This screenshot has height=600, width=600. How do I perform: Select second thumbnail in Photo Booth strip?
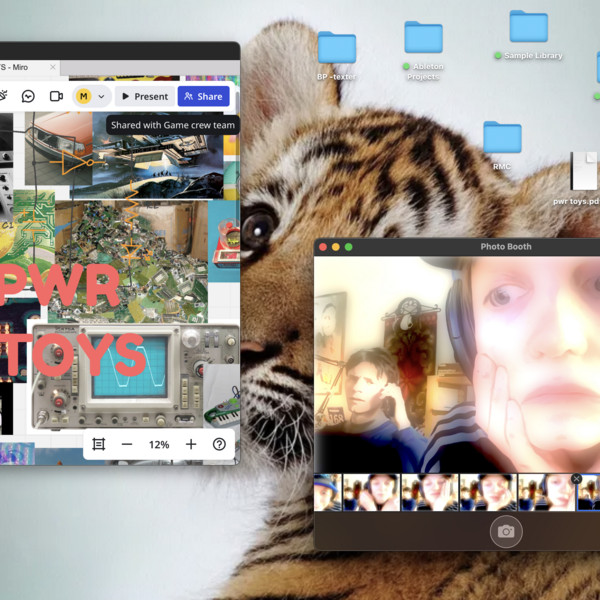[372, 492]
